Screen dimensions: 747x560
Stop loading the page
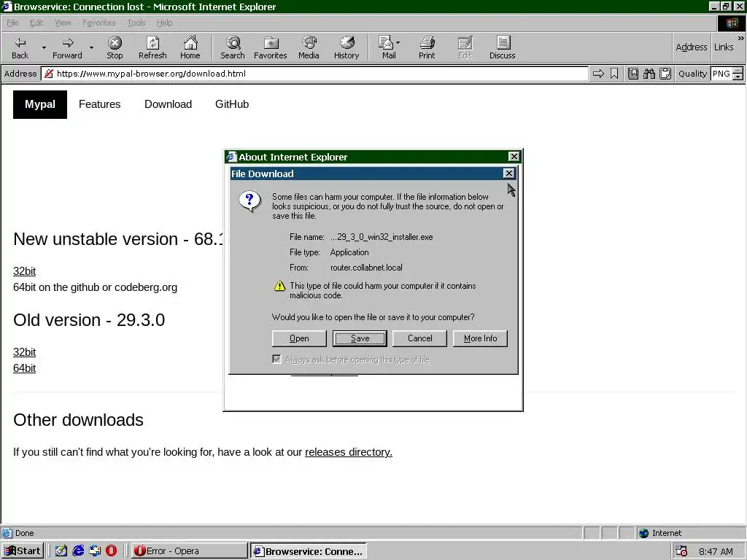(x=115, y=47)
